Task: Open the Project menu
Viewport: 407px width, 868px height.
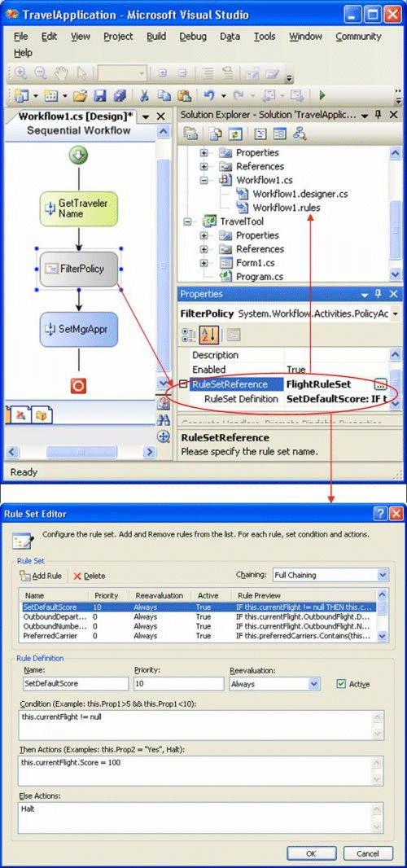Action: point(118,36)
